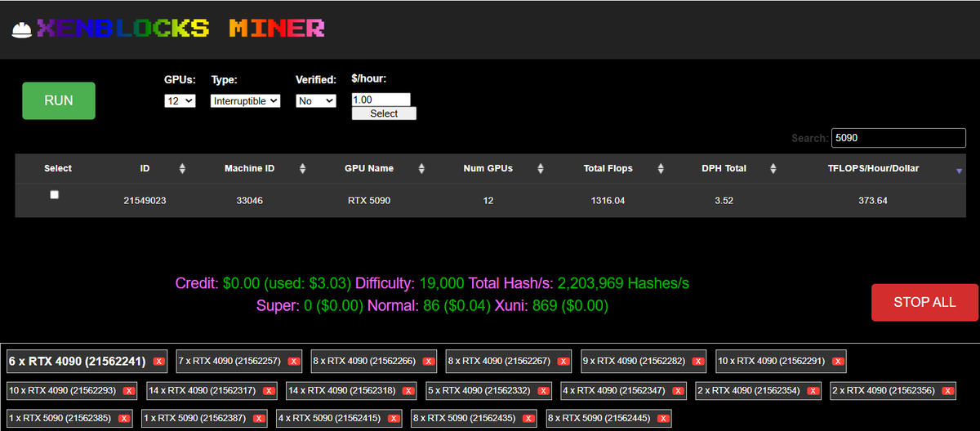Open the GPUs count dropdown
Screen dimensions: 980x431
[x=180, y=100]
